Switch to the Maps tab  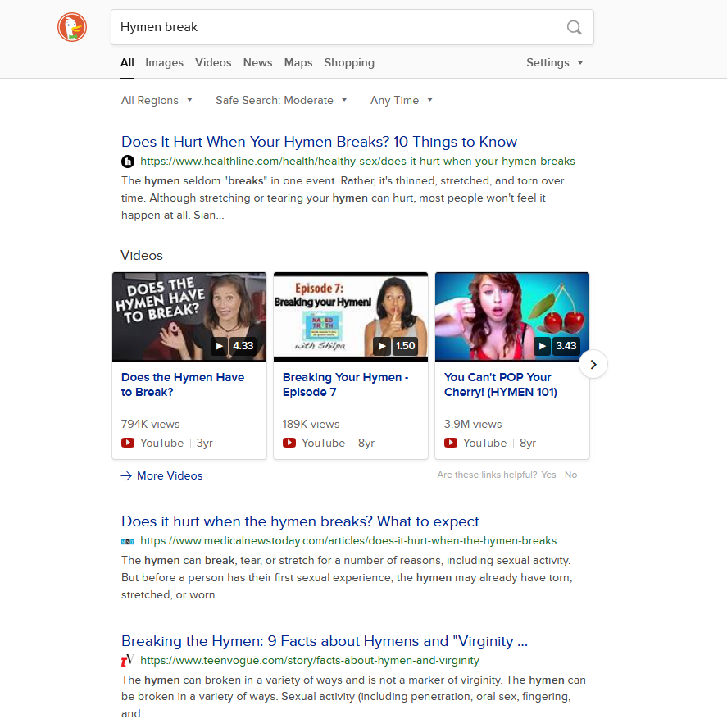click(x=298, y=62)
